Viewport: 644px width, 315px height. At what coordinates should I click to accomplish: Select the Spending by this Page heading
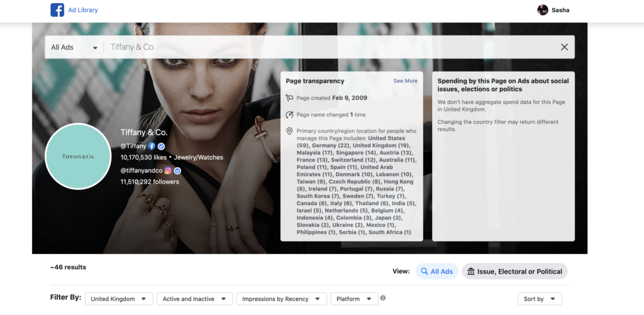[503, 85]
